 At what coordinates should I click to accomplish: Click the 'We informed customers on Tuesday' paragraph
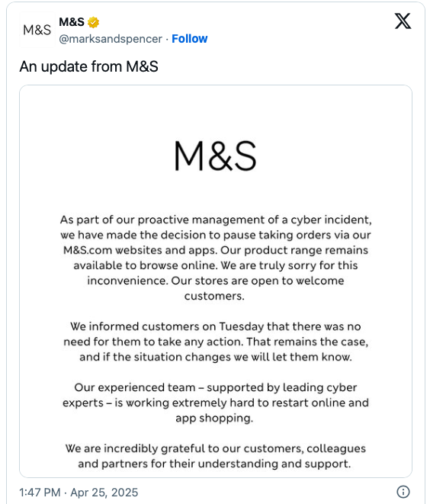(216, 342)
